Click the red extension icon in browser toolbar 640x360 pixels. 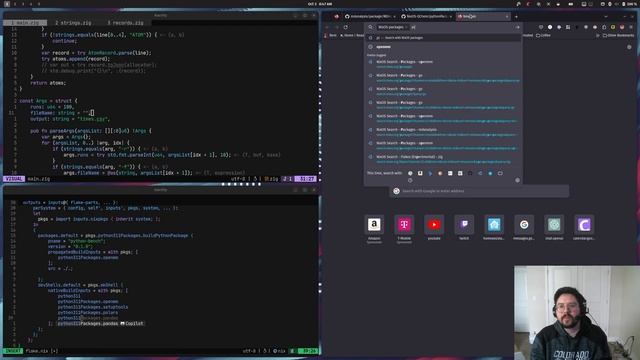pos(622,27)
